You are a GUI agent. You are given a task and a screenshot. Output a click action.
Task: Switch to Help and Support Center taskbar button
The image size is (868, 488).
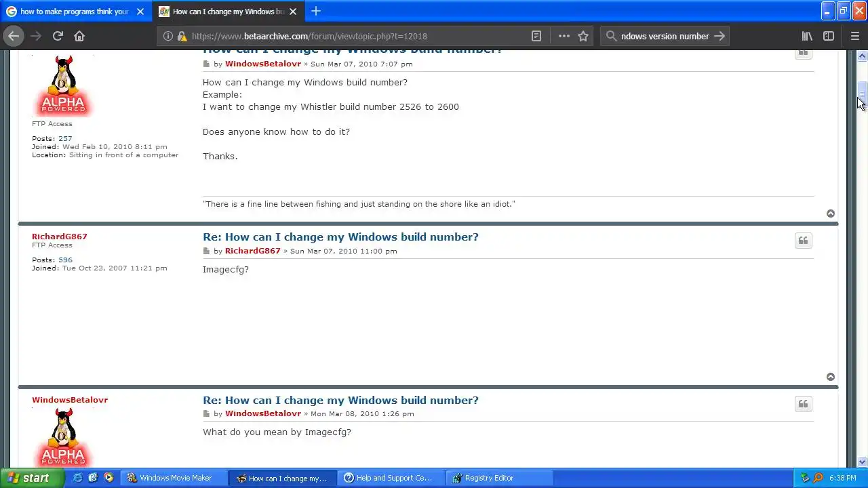[x=391, y=478]
